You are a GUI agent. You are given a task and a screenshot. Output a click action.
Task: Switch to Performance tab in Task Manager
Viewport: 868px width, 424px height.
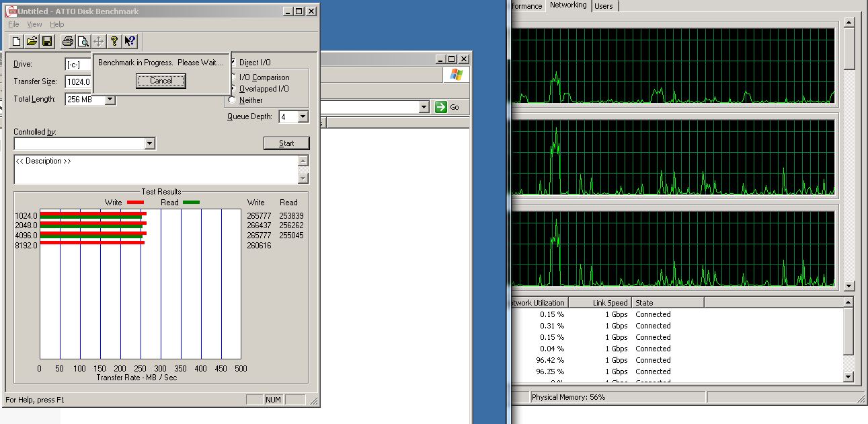click(527, 6)
